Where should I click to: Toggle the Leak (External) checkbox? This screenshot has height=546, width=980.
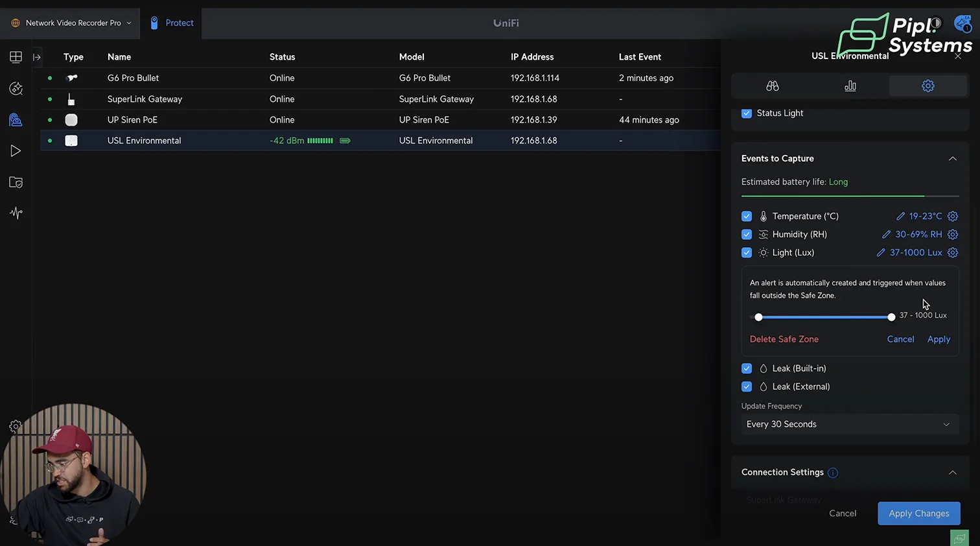pyautogui.click(x=747, y=386)
